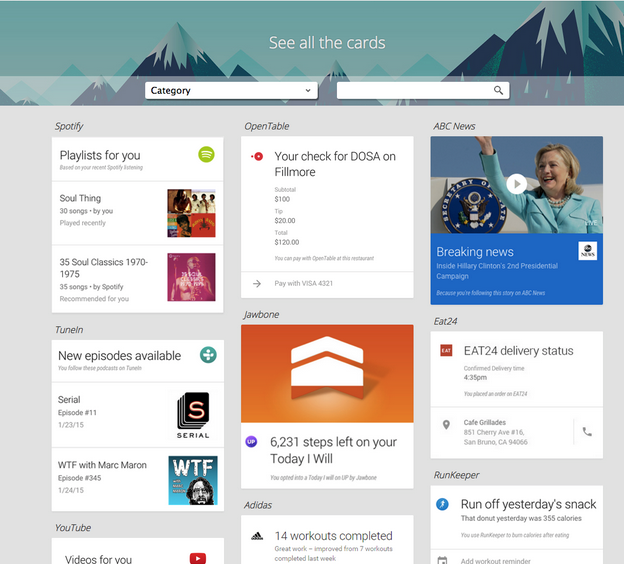Viewport: 625px width, 564px height.
Task: Open the Breaking news headline
Action: pos(475,252)
